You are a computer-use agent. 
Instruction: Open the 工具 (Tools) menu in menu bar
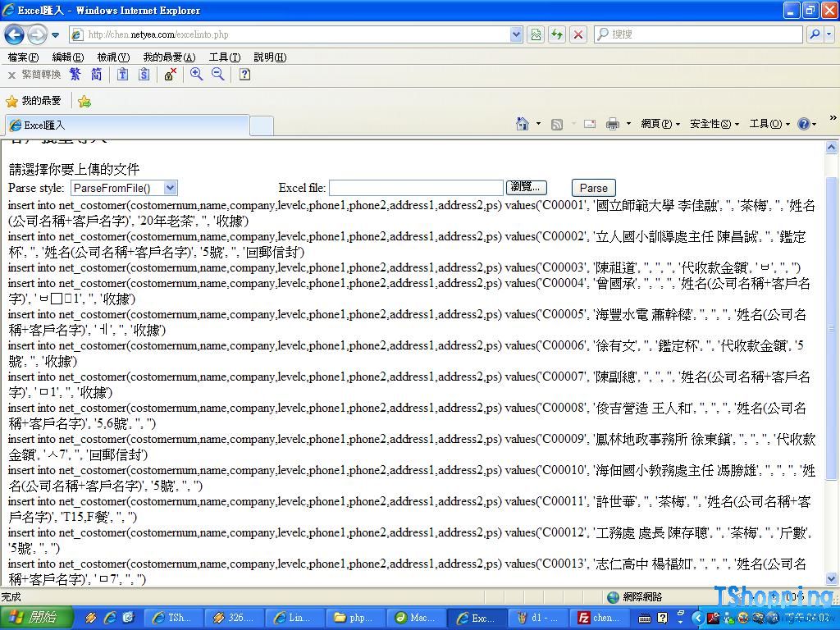coord(224,57)
